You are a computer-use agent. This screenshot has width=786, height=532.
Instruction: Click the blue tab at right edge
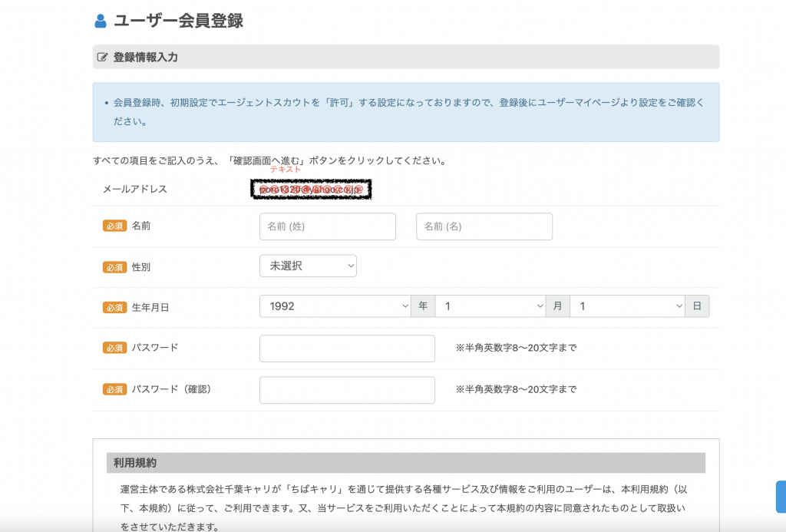[x=781, y=497]
